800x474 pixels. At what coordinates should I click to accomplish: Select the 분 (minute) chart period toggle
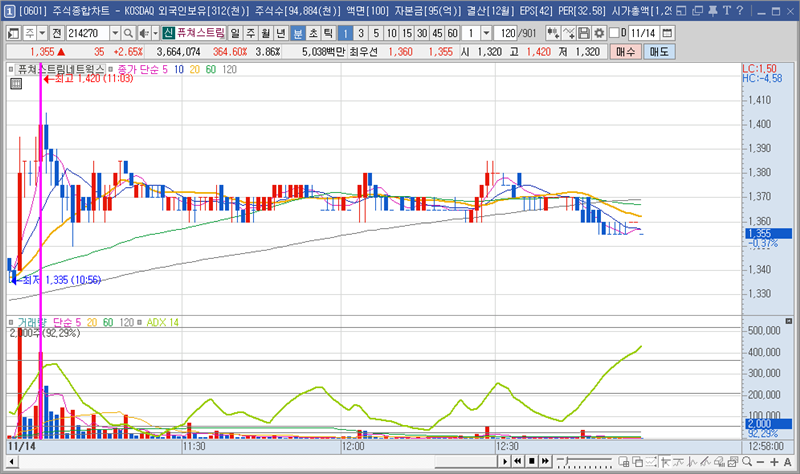(298, 33)
